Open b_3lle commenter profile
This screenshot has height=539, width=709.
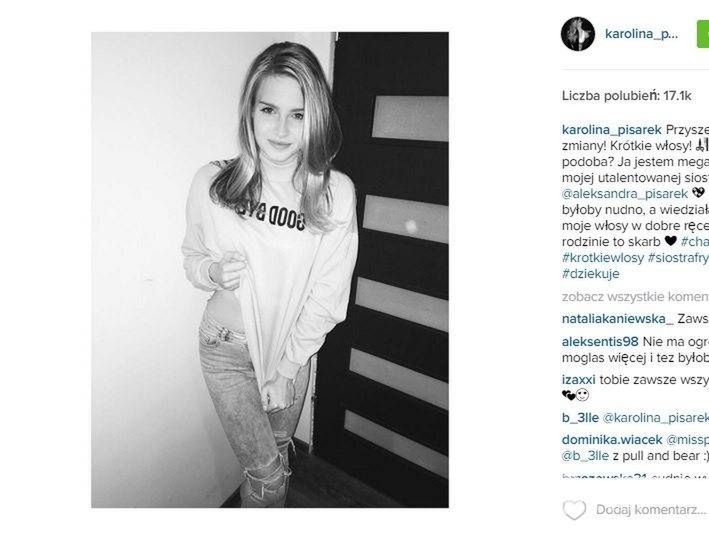pyautogui.click(x=581, y=418)
